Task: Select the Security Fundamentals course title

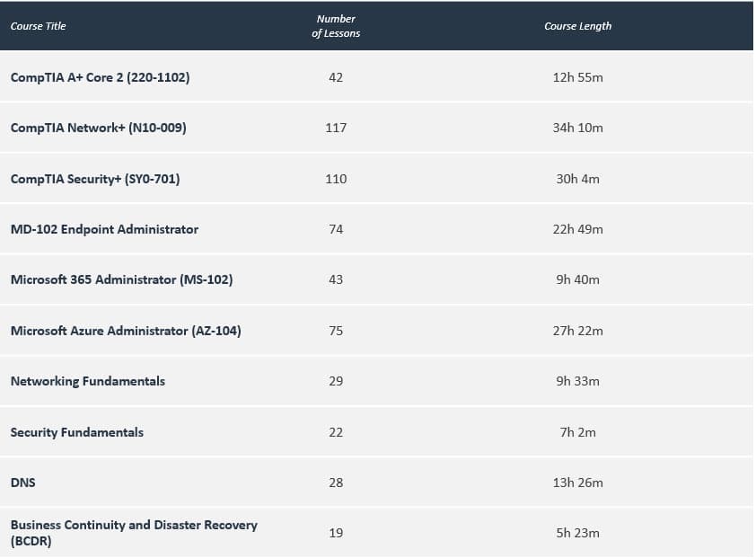Action: (x=77, y=432)
